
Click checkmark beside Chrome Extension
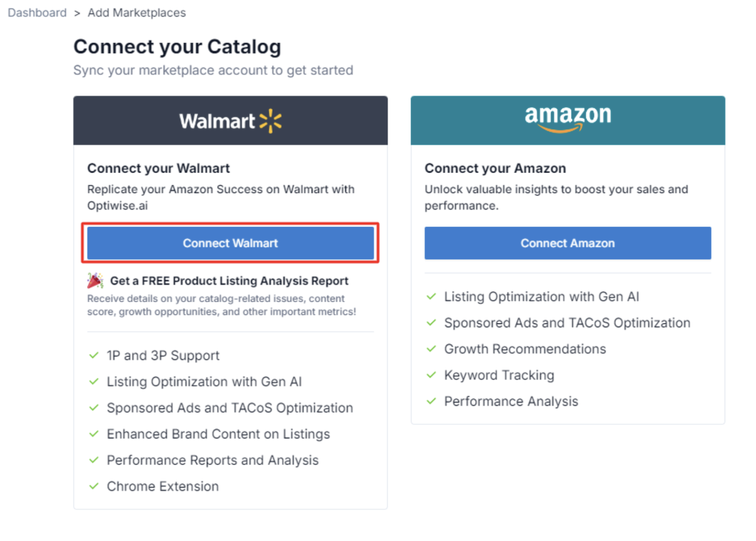pyautogui.click(x=94, y=487)
